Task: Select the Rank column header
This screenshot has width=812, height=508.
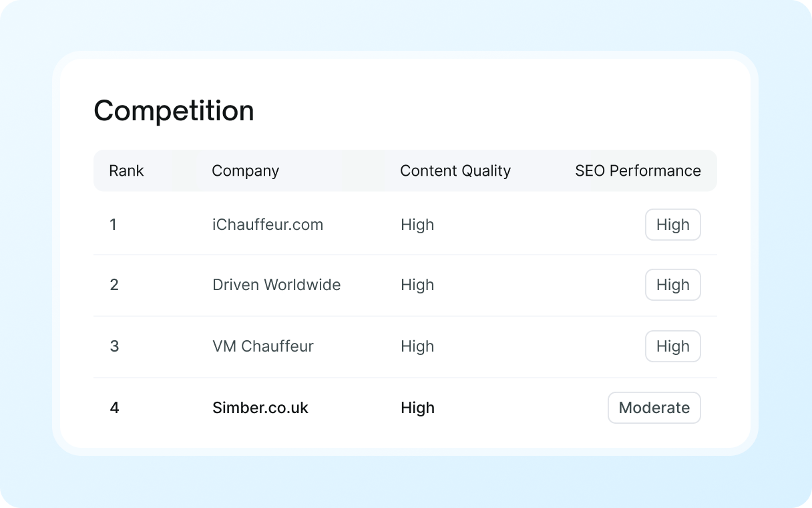Action: [x=126, y=170]
